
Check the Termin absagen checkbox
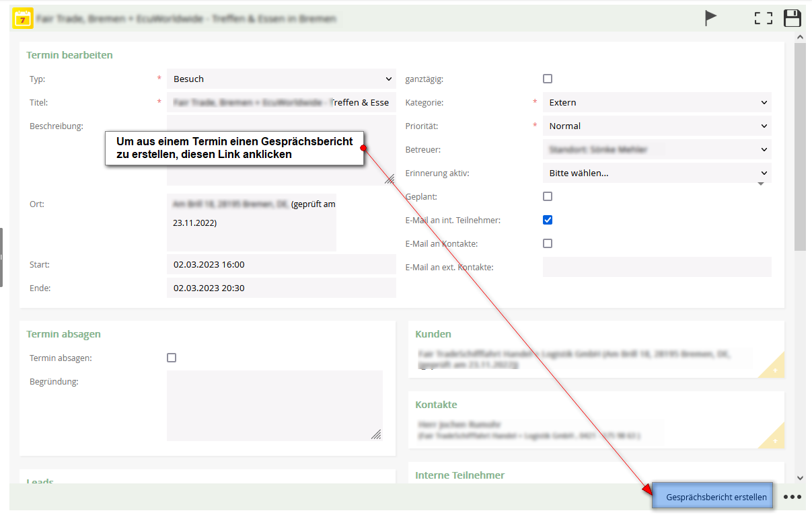(x=172, y=358)
